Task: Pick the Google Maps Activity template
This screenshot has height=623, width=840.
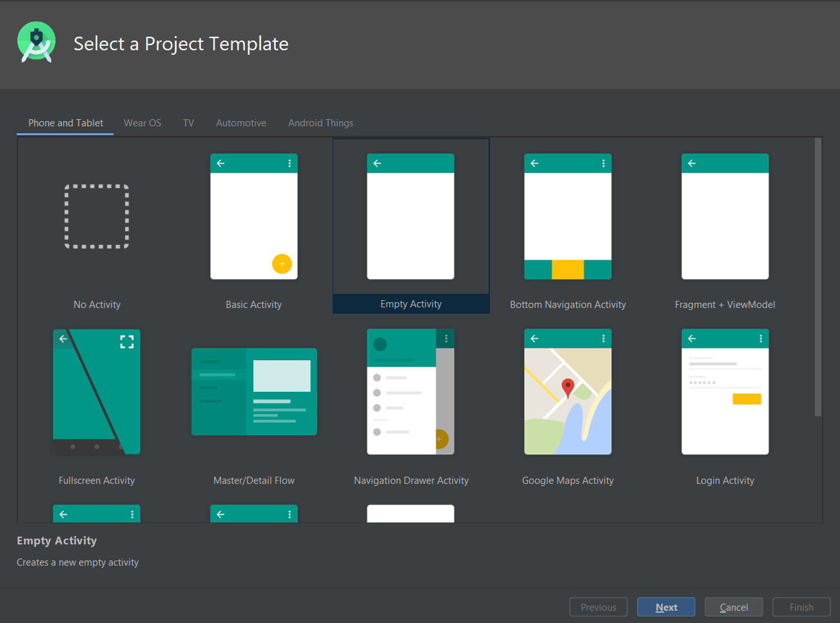Action: point(567,392)
